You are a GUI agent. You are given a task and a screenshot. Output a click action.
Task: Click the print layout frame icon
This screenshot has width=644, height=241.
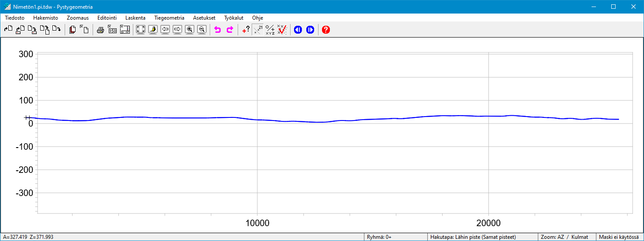pos(125,30)
